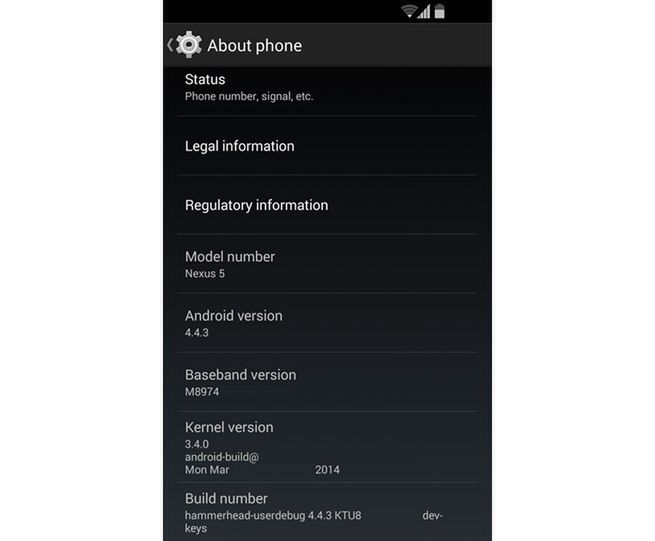The image size is (655, 541).
Task: Open Legal information
Action: click(328, 146)
